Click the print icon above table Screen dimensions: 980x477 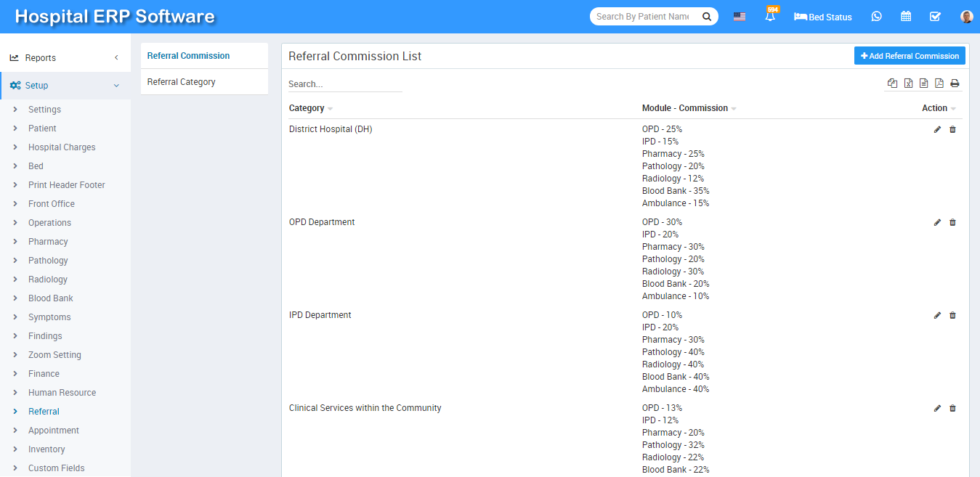[x=955, y=83]
